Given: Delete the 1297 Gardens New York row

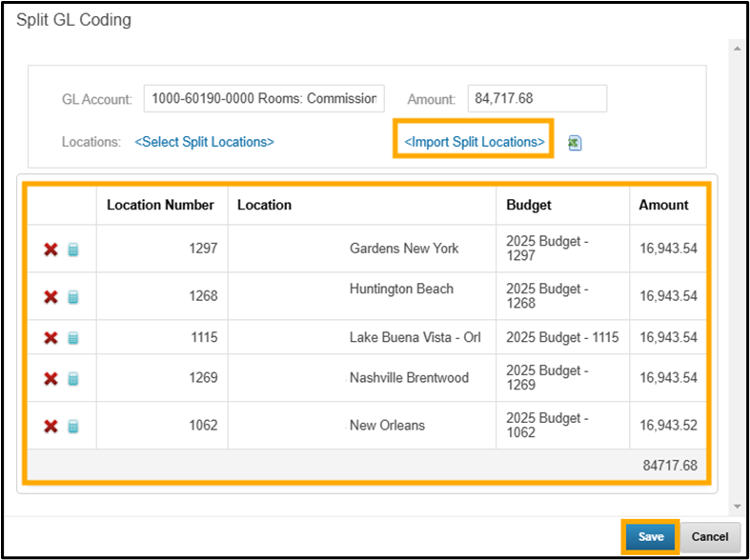Looking at the screenshot, I should coord(51,250).
